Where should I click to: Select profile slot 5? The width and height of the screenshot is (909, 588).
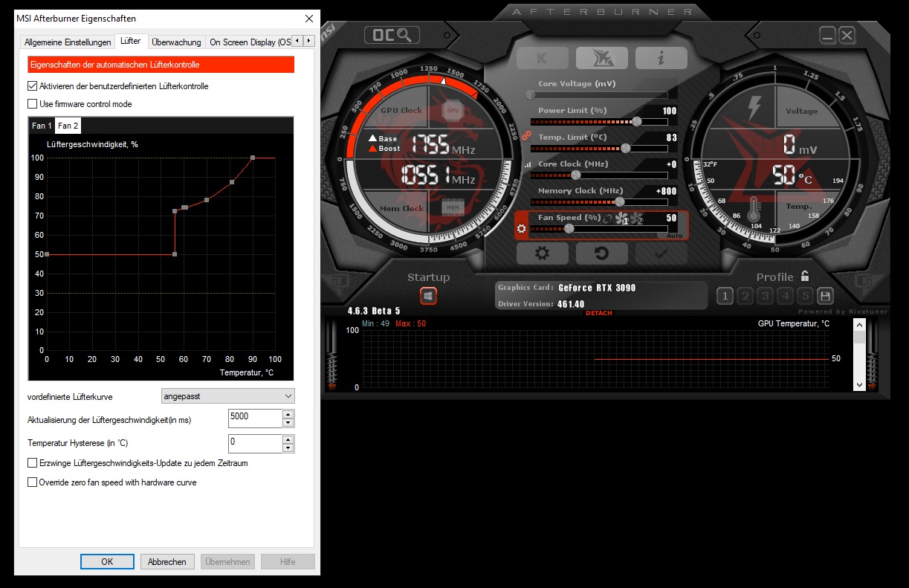[x=805, y=296]
